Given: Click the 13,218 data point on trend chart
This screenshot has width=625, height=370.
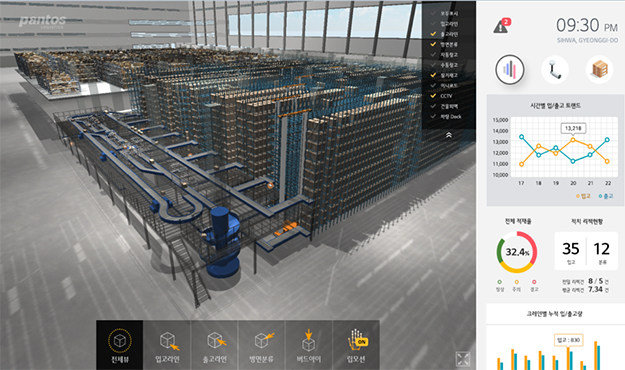Looking at the screenshot, I should tap(573, 140).
